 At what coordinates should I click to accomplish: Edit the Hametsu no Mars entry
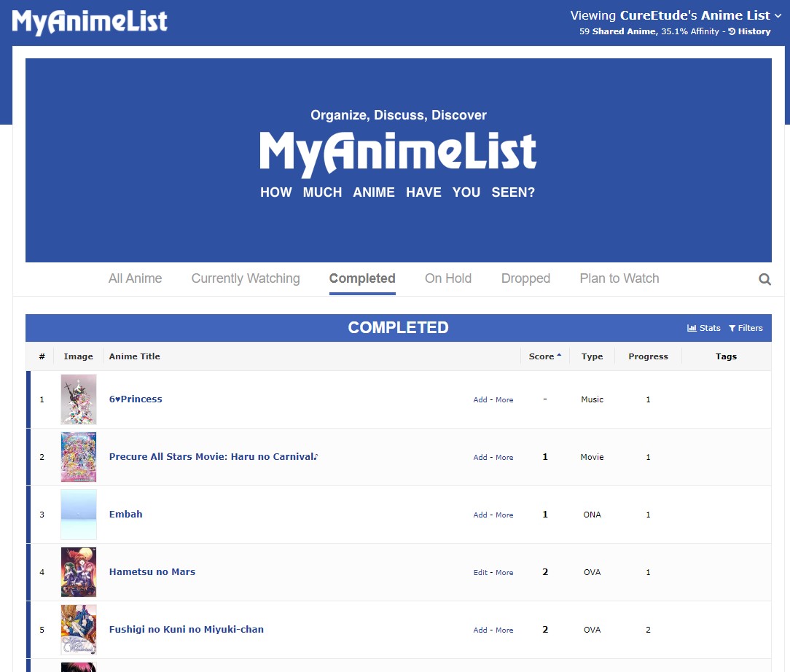pyautogui.click(x=479, y=572)
